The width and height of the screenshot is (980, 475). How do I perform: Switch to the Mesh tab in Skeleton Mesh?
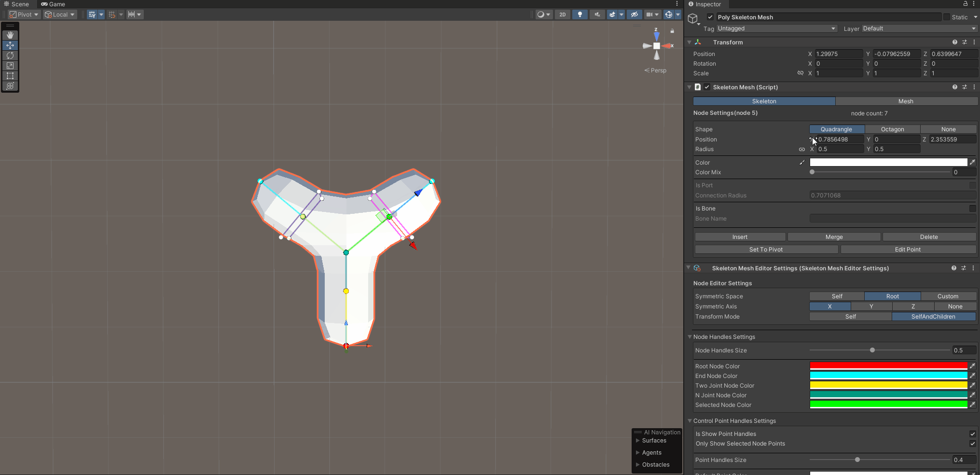pyautogui.click(x=906, y=101)
